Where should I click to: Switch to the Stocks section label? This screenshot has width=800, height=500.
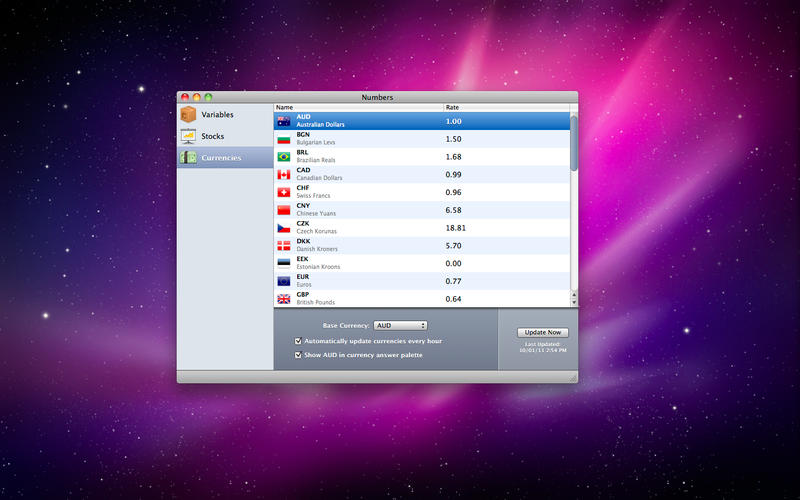[212, 136]
